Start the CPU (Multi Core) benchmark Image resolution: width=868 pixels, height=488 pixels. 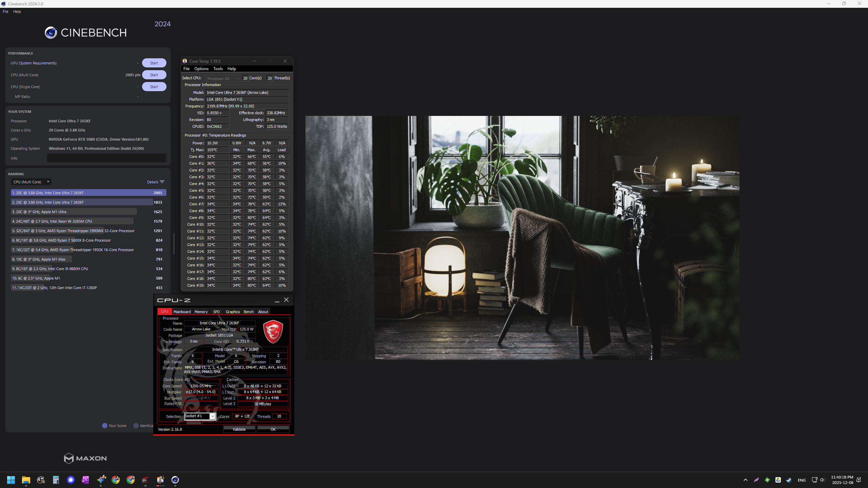pos(154,75)
